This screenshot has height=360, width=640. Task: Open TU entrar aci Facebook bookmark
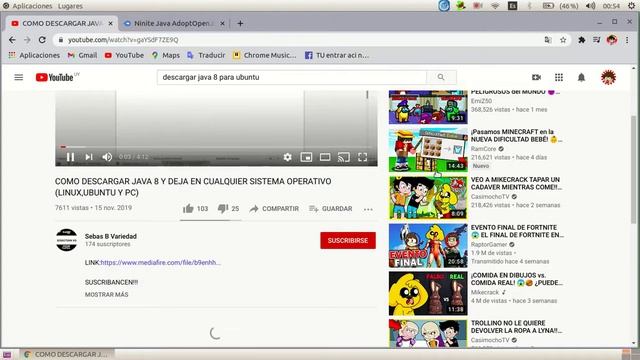pyautogui.click(x=337, y=55)
